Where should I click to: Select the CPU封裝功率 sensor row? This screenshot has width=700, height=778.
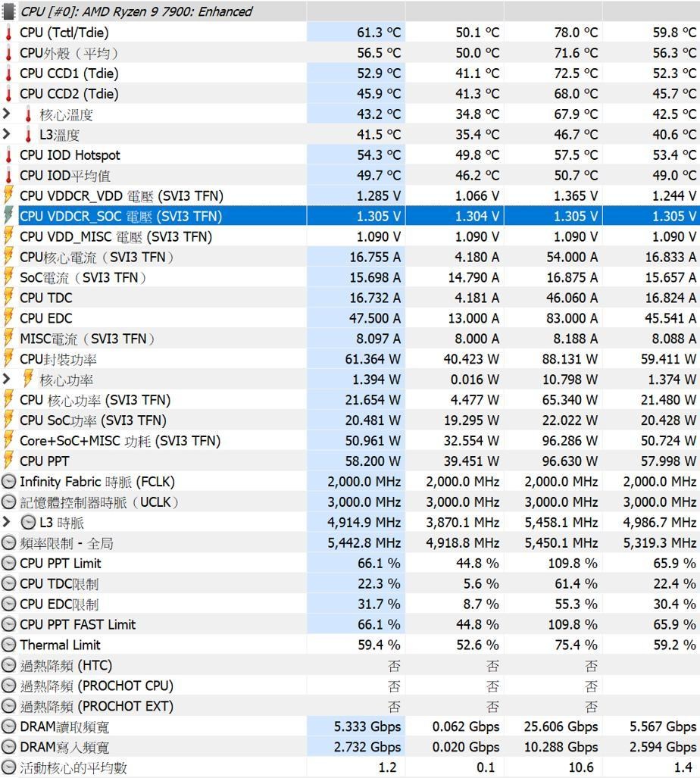58,360
